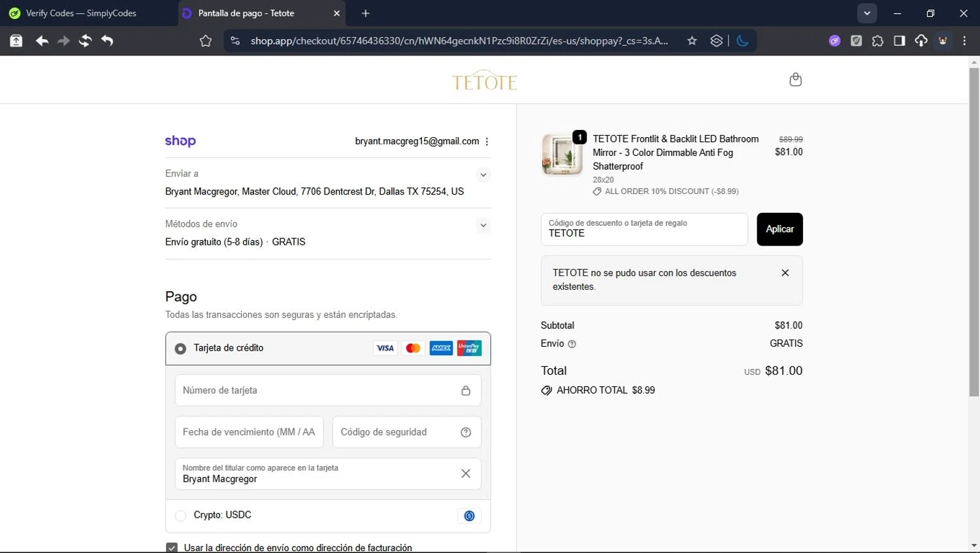Image resolution: width=980 pixels, height=553 pixels.
Task: Click the page vertical scrollbar
Action: point(974,232)
